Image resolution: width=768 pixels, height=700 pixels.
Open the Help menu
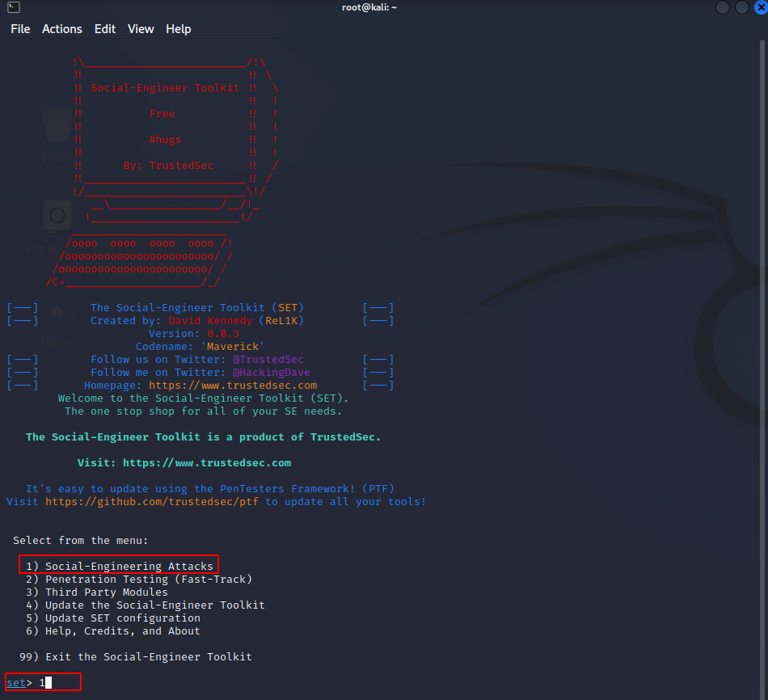coord(179,29)
